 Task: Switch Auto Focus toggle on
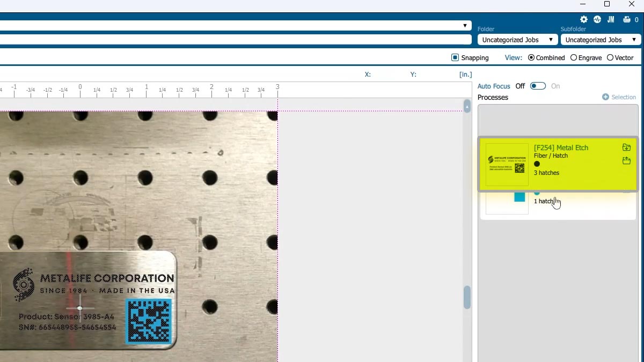click(x=538, y=86)
